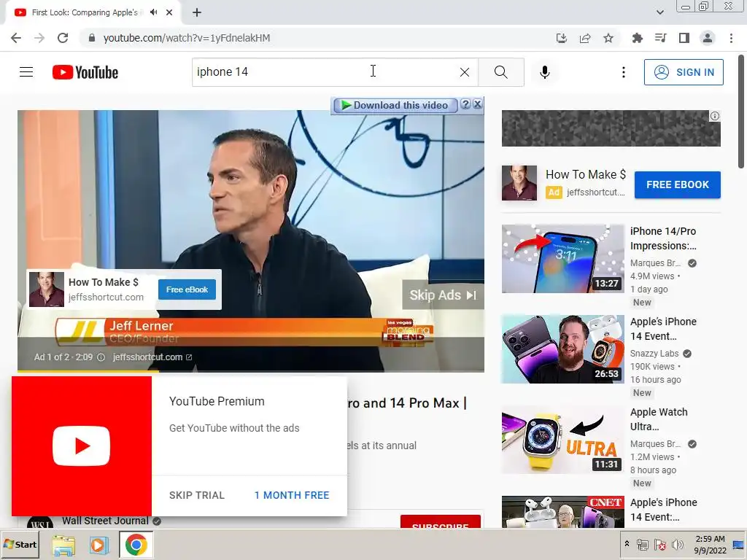Open the media controls icon in Chrome toolbar
Screen dimensions: 747x560
tap(661, 38)
